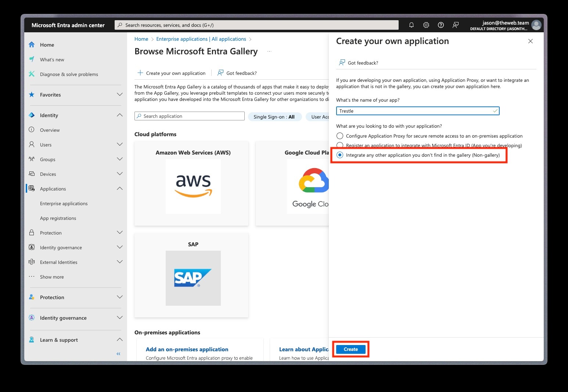Viewport: 568px width, 392px height.
Task: Open App registrations menu item
Action: point(58,218)
